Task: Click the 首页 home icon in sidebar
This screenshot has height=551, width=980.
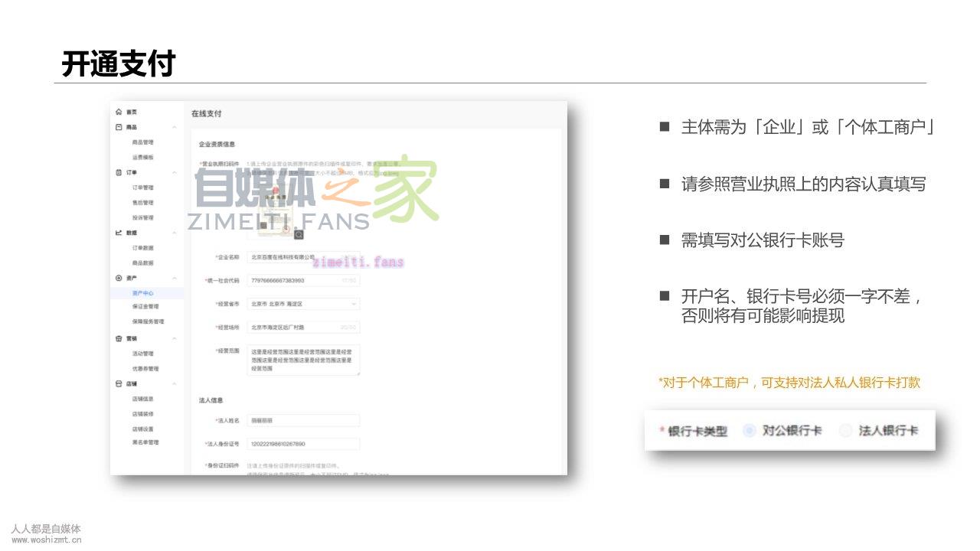Action: pyautogui.click(x=119, y=112)
